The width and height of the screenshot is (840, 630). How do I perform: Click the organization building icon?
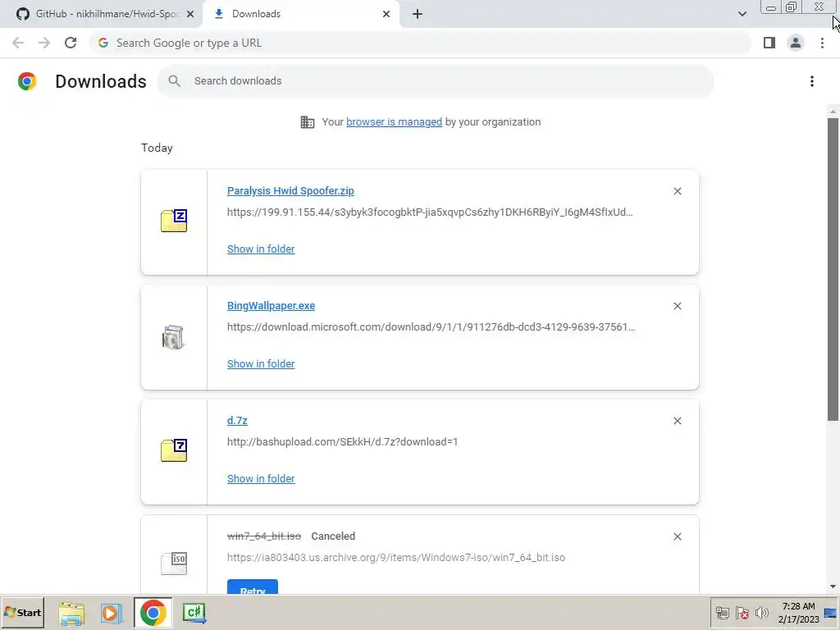pyautogui.click(x=308, y=122)
